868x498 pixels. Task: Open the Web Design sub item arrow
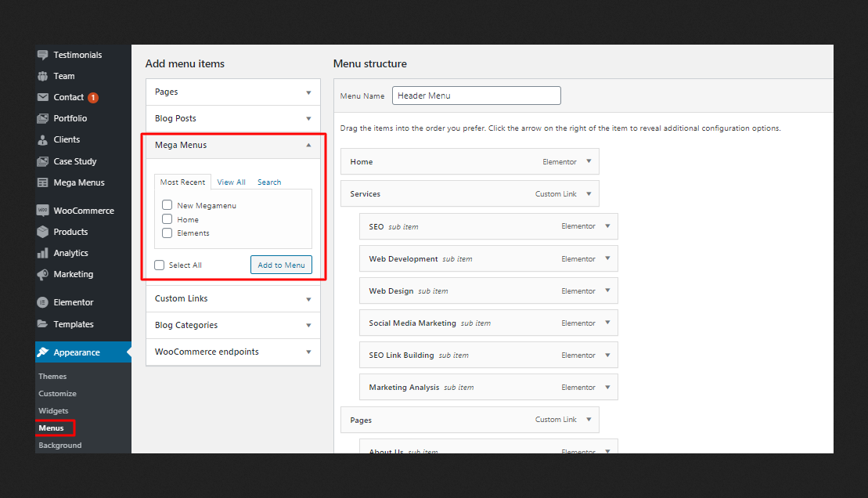coord(607,290)
